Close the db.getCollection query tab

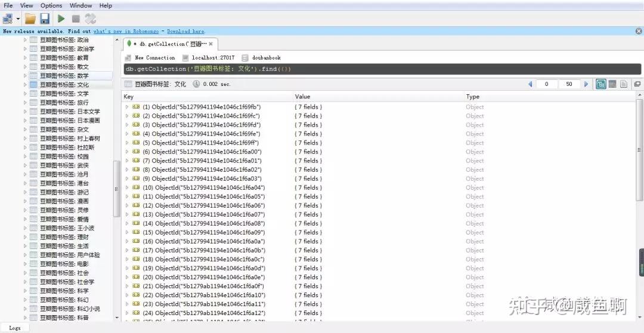coord(210,44)
